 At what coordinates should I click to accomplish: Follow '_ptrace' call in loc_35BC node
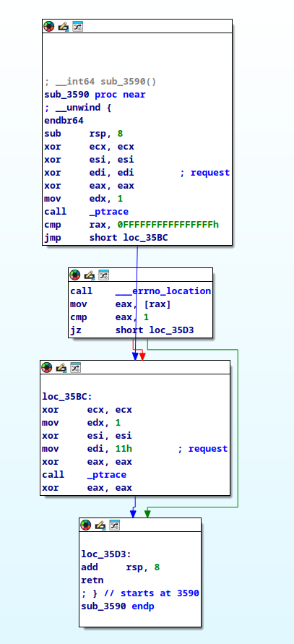(107, 475)
